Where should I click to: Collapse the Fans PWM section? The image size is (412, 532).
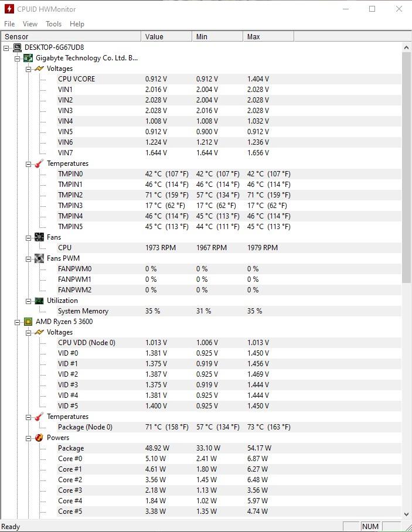coord(29,259)
